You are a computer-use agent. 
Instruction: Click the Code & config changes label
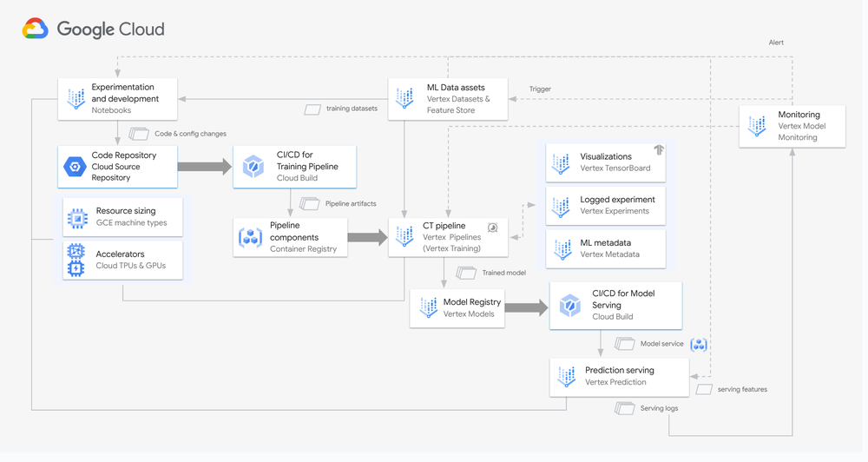coord(190,134)
